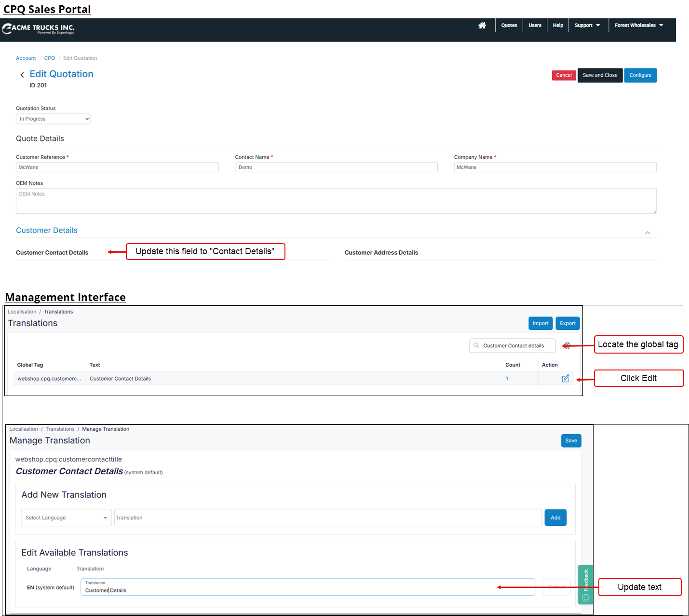Viewport: 689px width, 616px height.
Task: Open the Quotation Status dropdown
Action: 53,119
